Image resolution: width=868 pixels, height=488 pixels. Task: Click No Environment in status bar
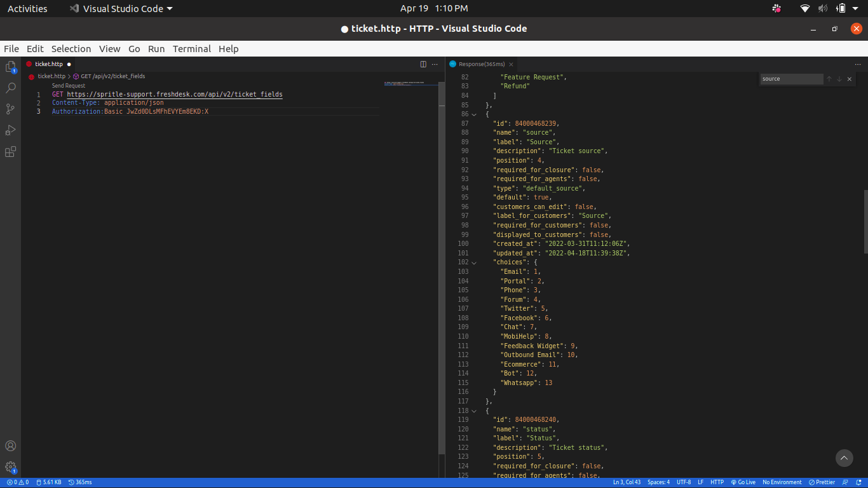[782, 482]
